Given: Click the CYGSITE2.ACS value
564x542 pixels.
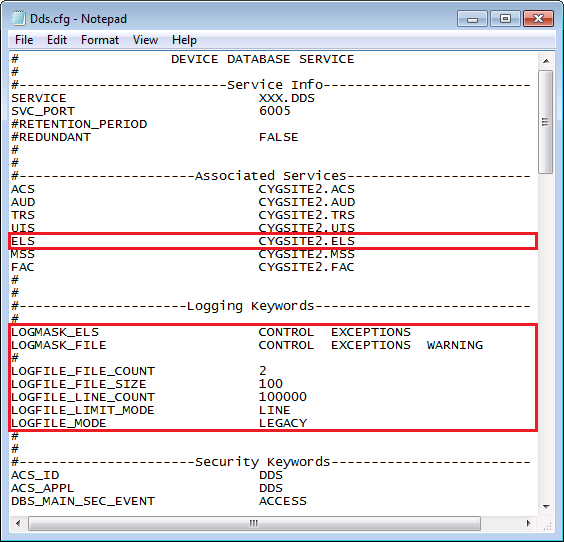Looking at the screenshot, I should 306,189.
